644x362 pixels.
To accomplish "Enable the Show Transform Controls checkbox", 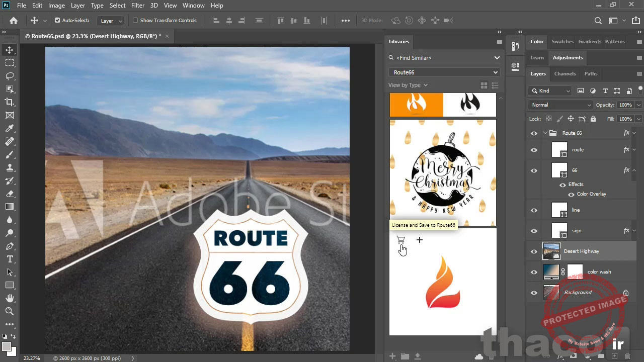I will 134,20.
